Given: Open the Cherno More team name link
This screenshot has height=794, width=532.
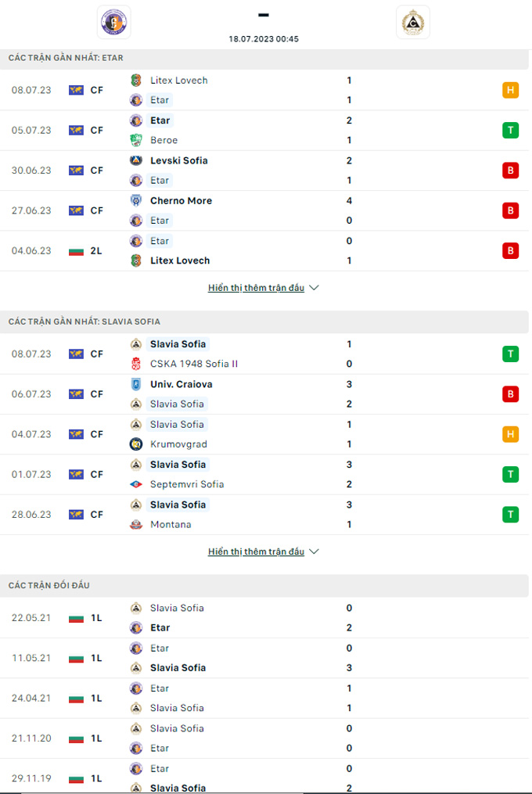Looking at the screenshot, I should pos(181,201).
